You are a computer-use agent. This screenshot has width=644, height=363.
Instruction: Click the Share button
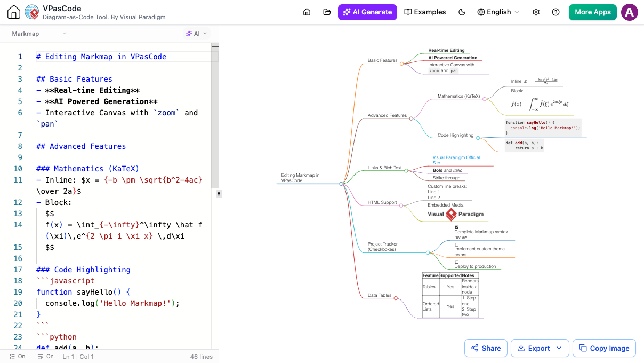point(486,348)
